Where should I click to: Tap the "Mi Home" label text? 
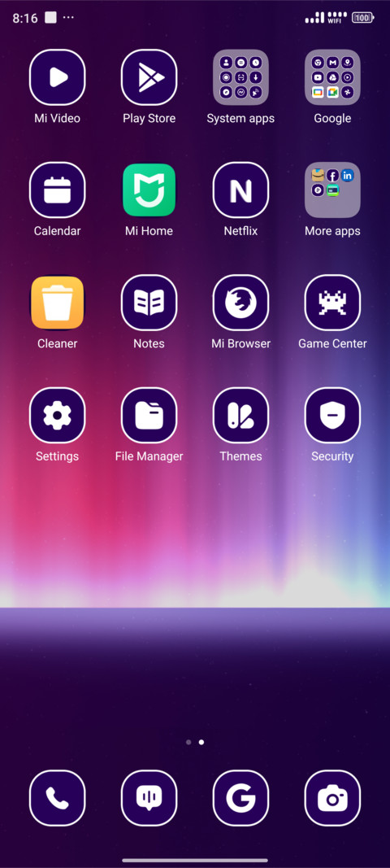[149, 231]
